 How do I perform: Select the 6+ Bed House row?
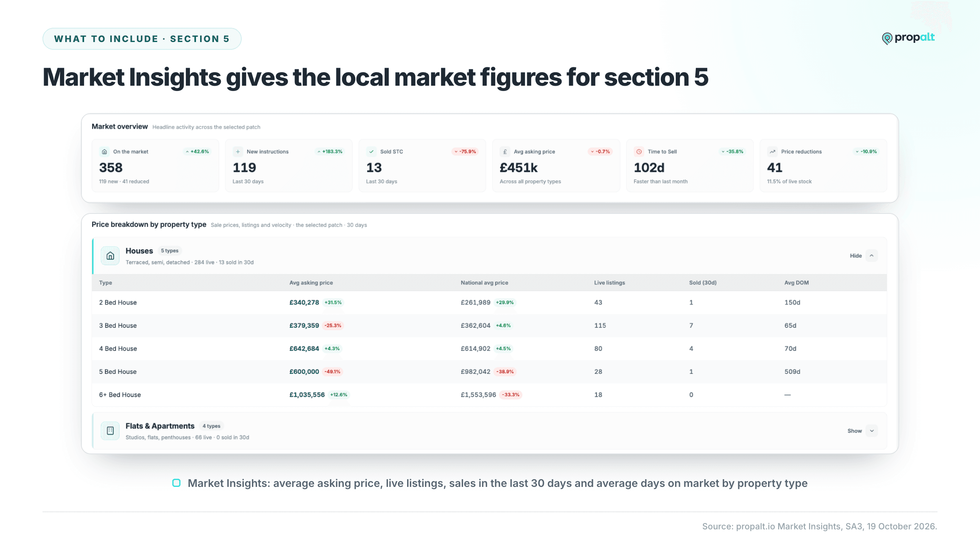[x=490, y=395]
